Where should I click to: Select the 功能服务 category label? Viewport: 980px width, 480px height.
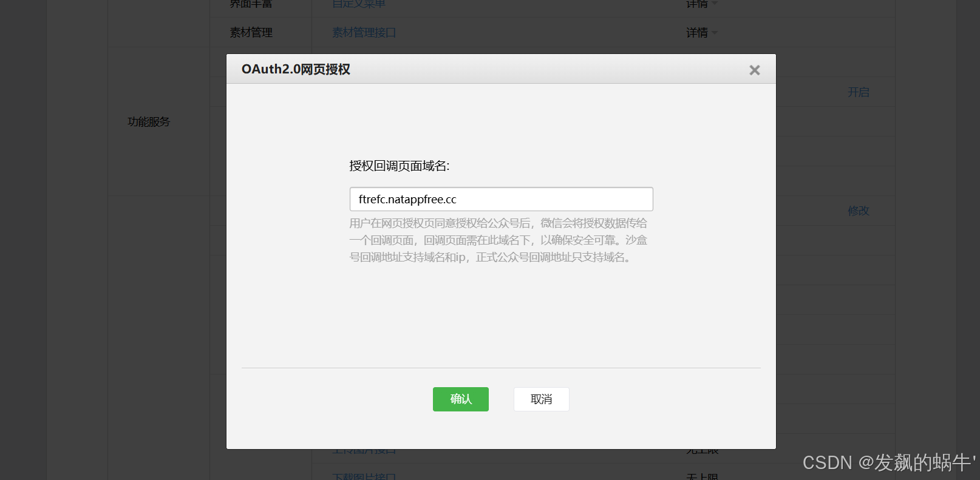coord(149,122)
